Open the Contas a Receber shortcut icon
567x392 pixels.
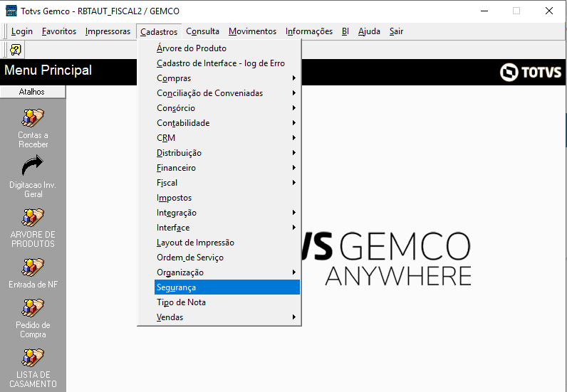pos(33,118)
